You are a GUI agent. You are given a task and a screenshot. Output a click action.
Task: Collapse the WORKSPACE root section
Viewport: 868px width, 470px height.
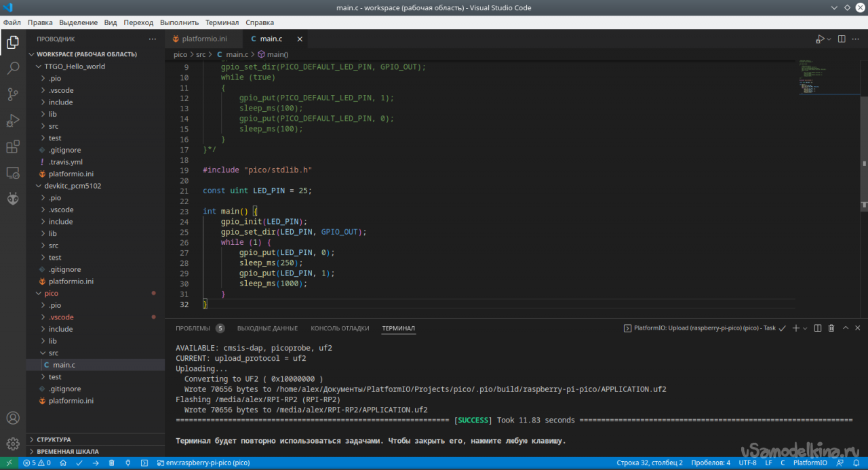tap(87, 54)
